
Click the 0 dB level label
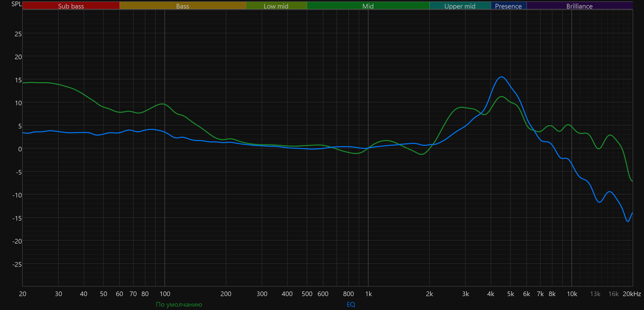pyautogui.click(x=20, y=149)
